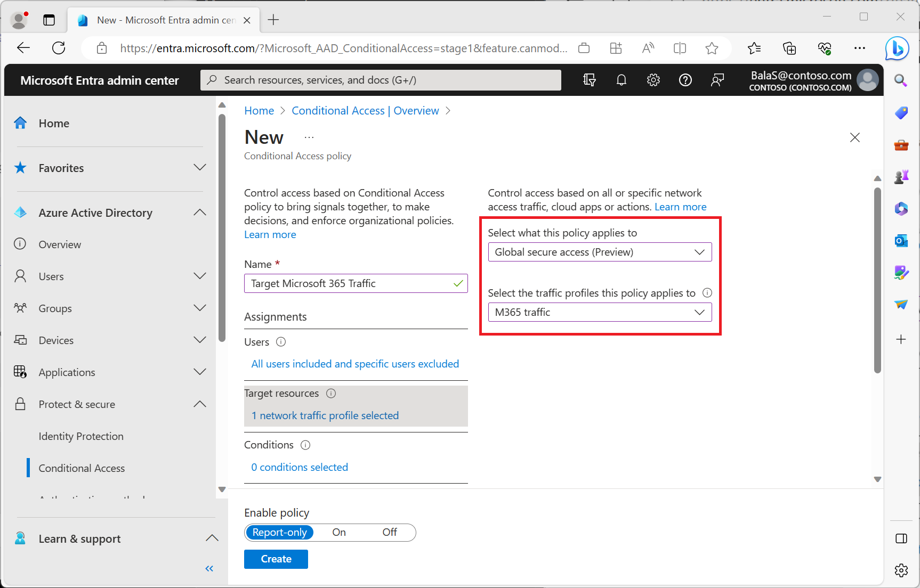Click the policy Name input field
Viewport: 920px width, 588px height.
[x=356, y=283]
